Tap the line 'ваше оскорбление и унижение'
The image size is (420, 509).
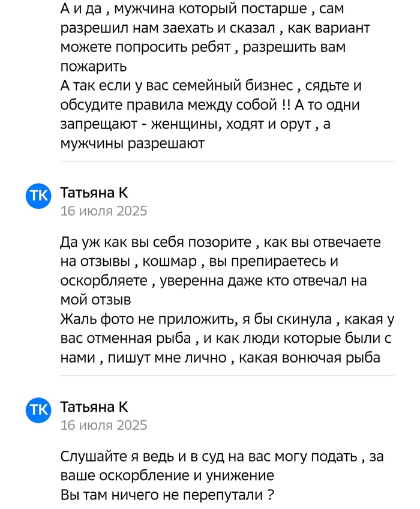(x=167, y=476)
